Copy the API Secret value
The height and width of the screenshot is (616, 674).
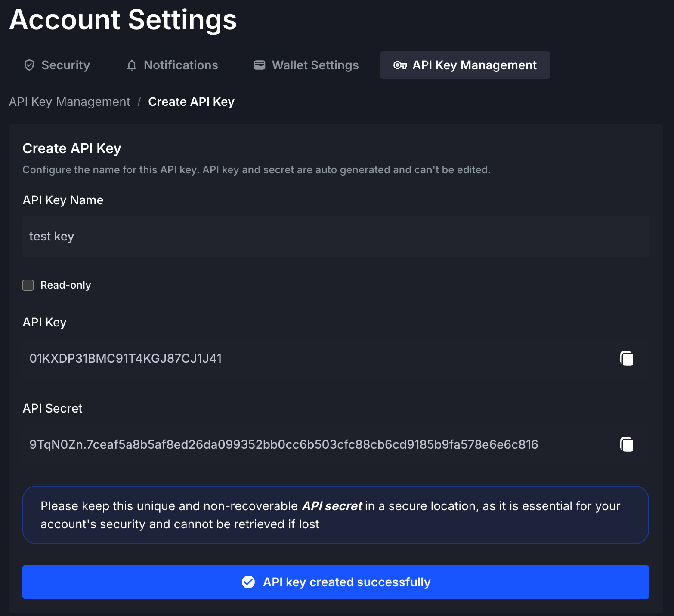pos(627,444)
